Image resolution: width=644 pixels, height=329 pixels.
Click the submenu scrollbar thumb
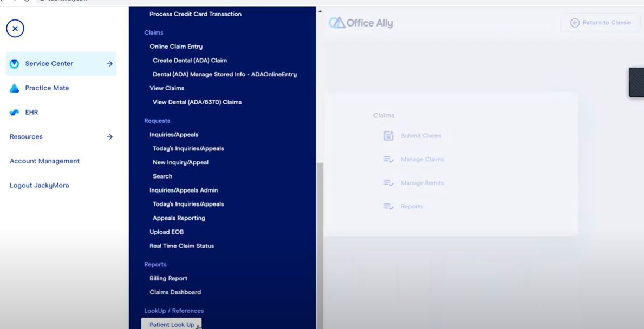320,245
